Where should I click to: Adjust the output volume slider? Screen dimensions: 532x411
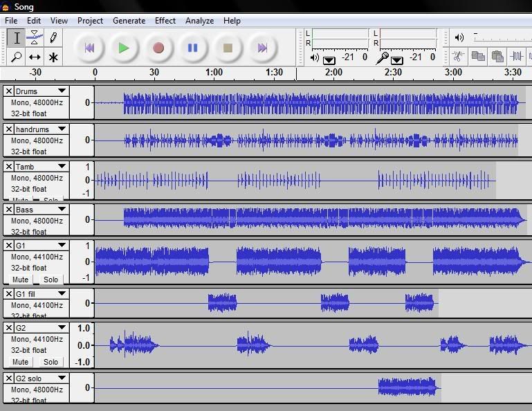(x=502, y=37)
